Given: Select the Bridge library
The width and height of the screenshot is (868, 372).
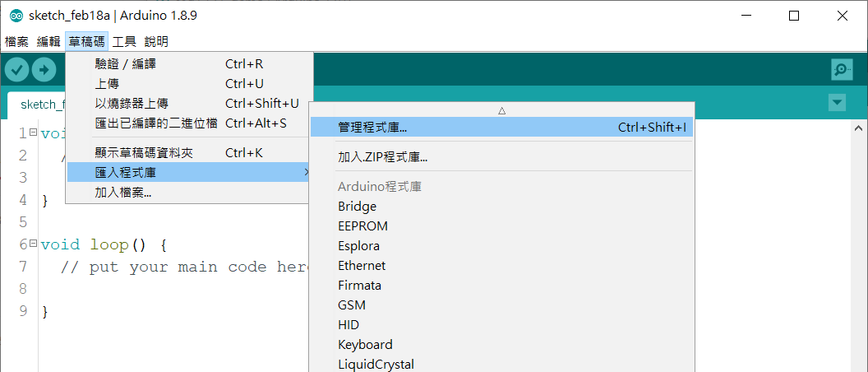Looking at the screenshot, I should tap(501, 207).
